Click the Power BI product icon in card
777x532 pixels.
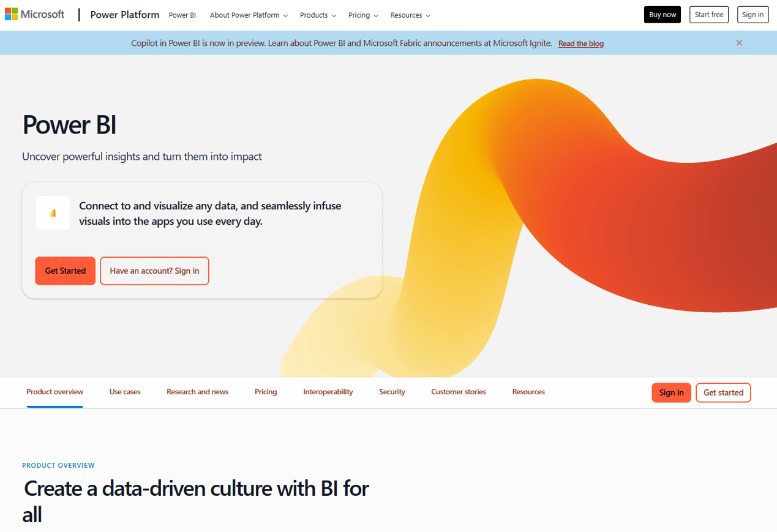(x=53, y=213)
